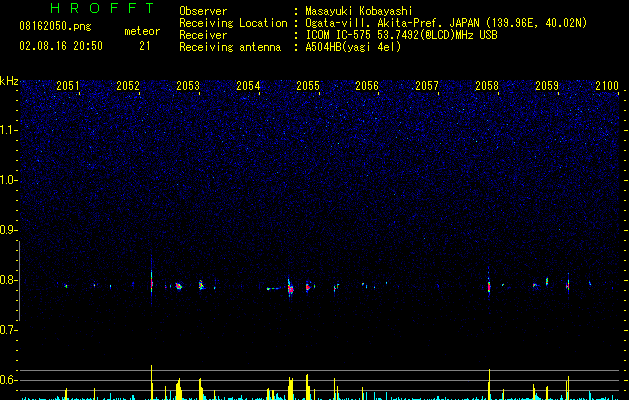Click the Receiving Location label

point(233,23)
